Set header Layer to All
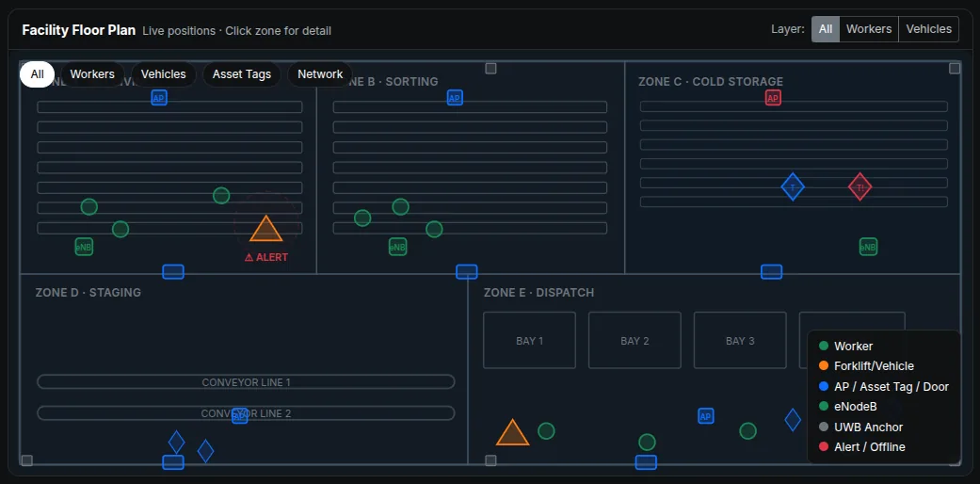The width and height of the screenshot is (980, 484). tap(826, 29)
